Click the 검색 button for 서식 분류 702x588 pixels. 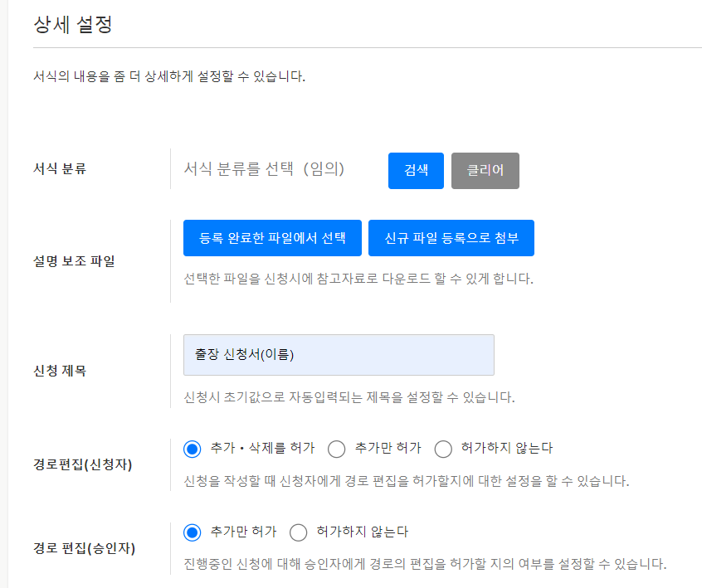coord(416,171)
